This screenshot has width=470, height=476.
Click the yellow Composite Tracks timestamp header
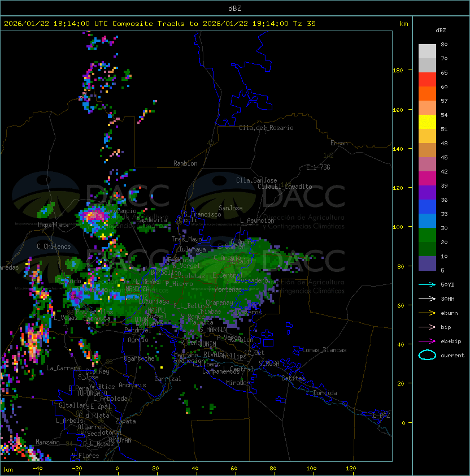click(160, 23)
